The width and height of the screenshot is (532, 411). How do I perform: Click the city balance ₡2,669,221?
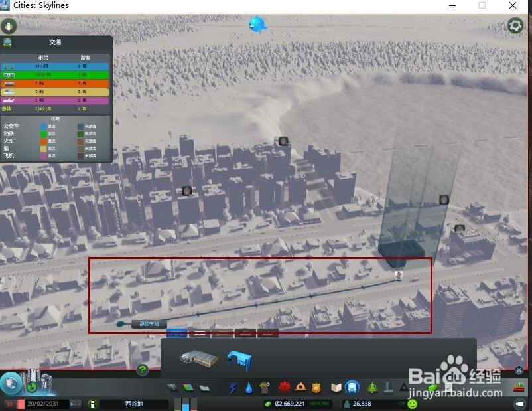pos(289,404)
